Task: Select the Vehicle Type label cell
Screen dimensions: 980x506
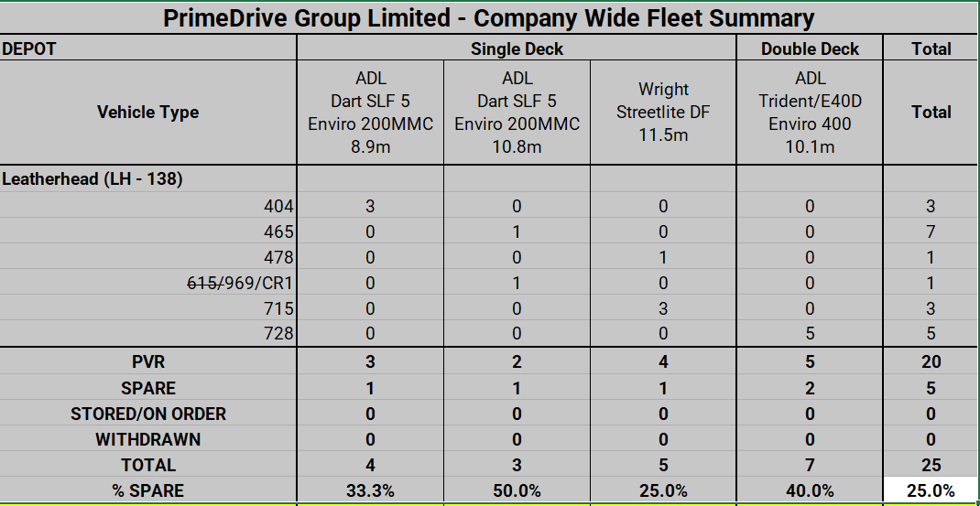Action: pos(147,113)
